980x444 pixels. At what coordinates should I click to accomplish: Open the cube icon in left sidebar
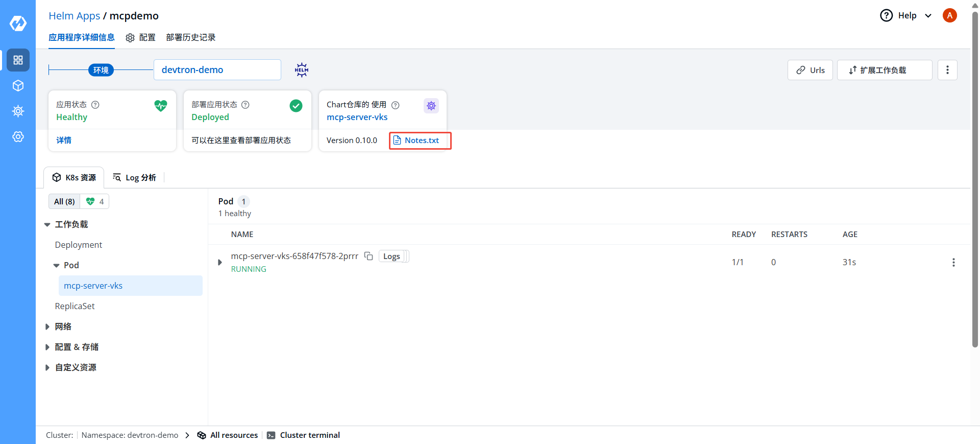pyautogui.click(x=18, y=86)
